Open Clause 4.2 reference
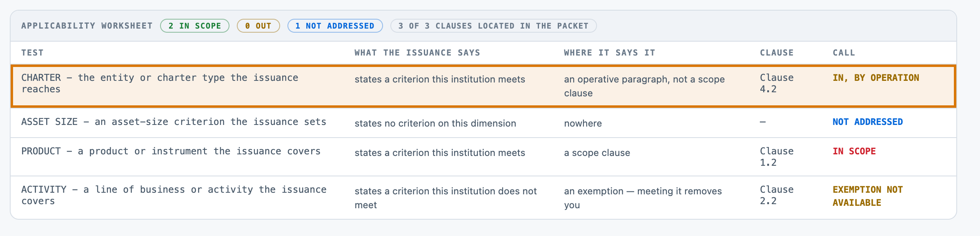Viewport: 980px width, 236px height. (777, 83)
